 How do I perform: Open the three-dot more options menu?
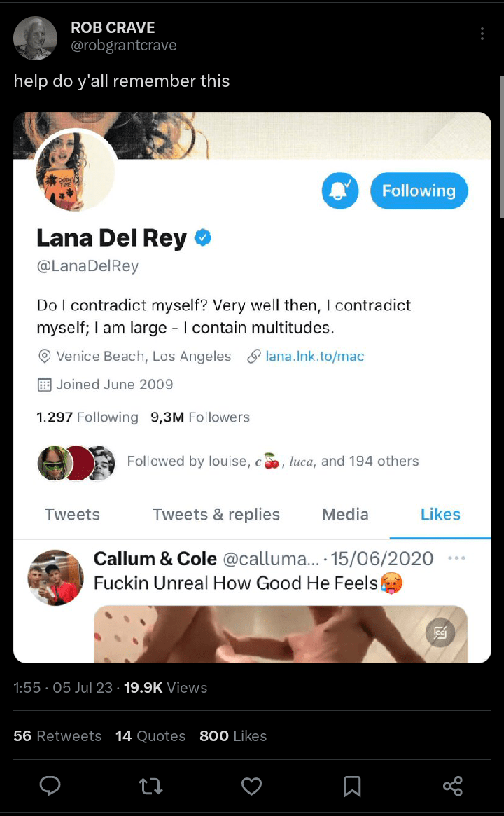(x=482, y=34)
